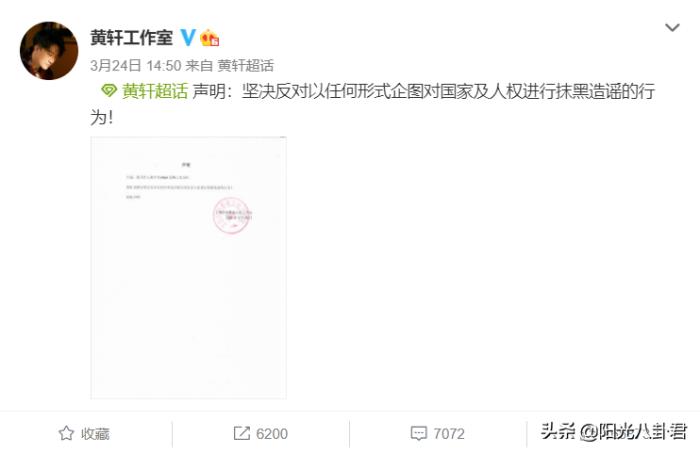Viewport: 700px width, 453px height.
Task: Click the blue V verified badge
Action: click(x=188, y=37)
